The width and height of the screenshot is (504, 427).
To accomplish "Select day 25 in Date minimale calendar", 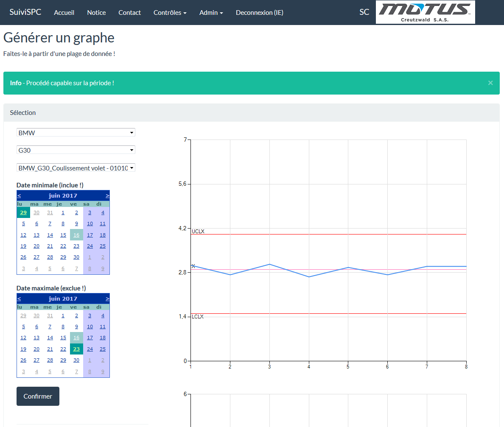I will [x=103, y=246].
